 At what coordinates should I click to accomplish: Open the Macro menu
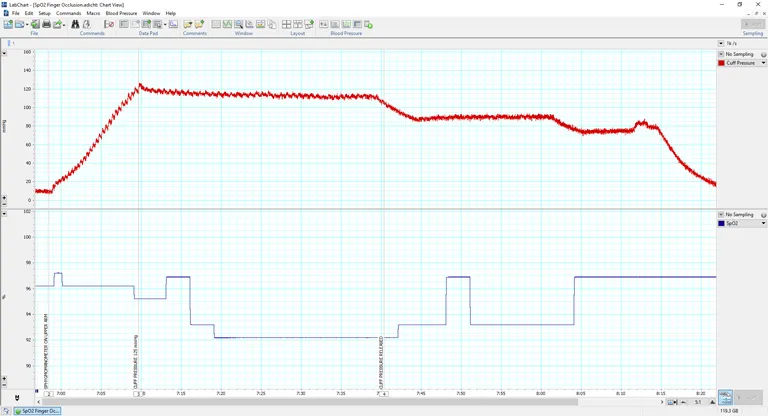pos(93,13)
